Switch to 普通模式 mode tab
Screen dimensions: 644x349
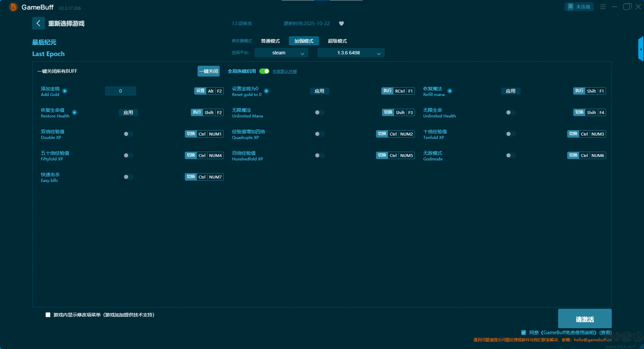tap(270, 41)
